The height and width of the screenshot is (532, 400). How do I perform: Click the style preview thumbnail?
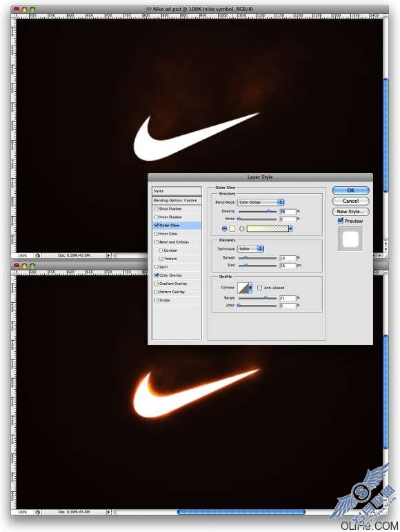350,239
